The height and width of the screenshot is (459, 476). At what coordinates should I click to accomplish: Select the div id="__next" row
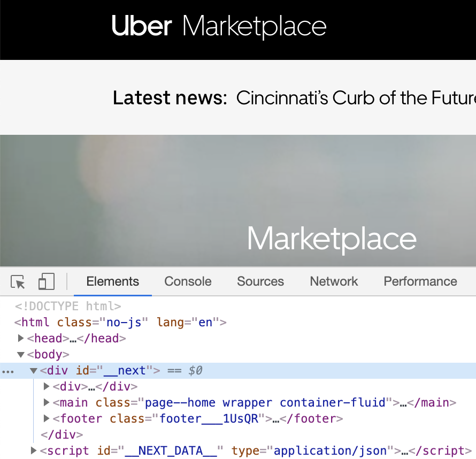tap(238, 371)
